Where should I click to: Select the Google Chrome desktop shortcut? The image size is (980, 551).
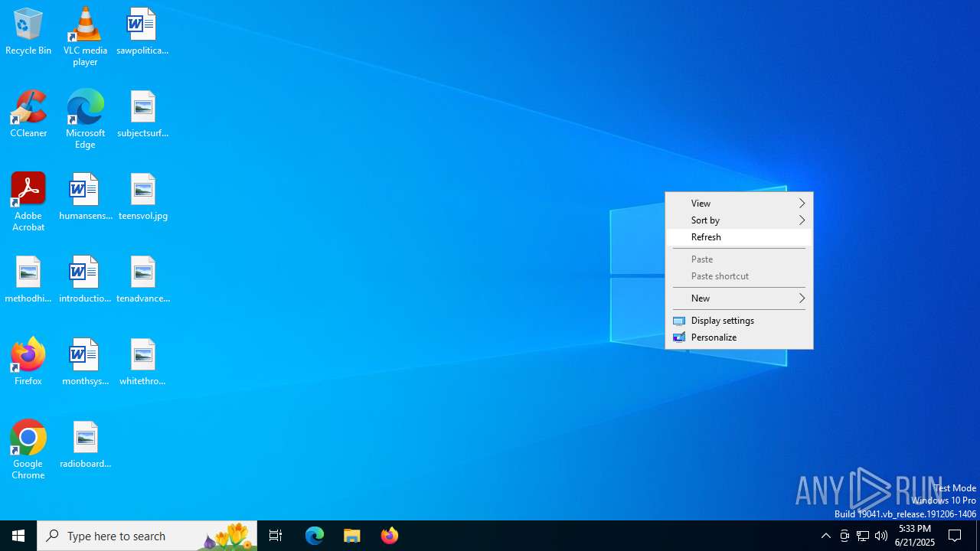click(28, 450)
